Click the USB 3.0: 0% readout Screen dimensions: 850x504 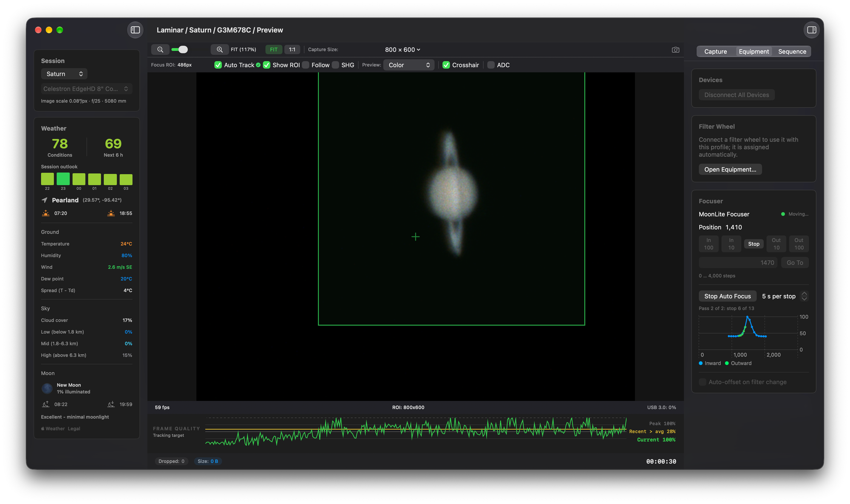[x=661, y=407]
